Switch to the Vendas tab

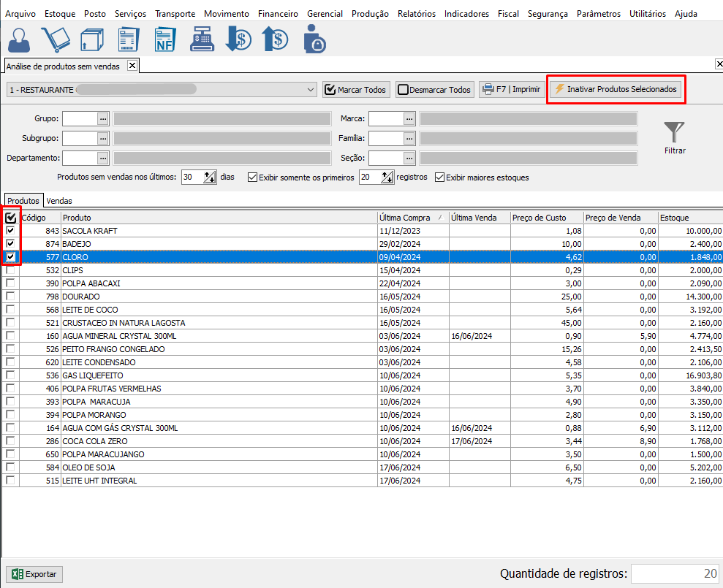pos(59,201)
